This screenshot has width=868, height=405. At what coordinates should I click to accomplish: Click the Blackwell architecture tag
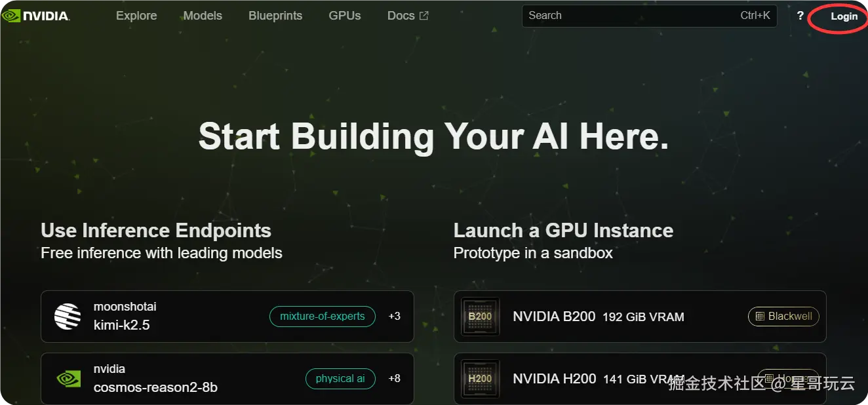(783, 317)
